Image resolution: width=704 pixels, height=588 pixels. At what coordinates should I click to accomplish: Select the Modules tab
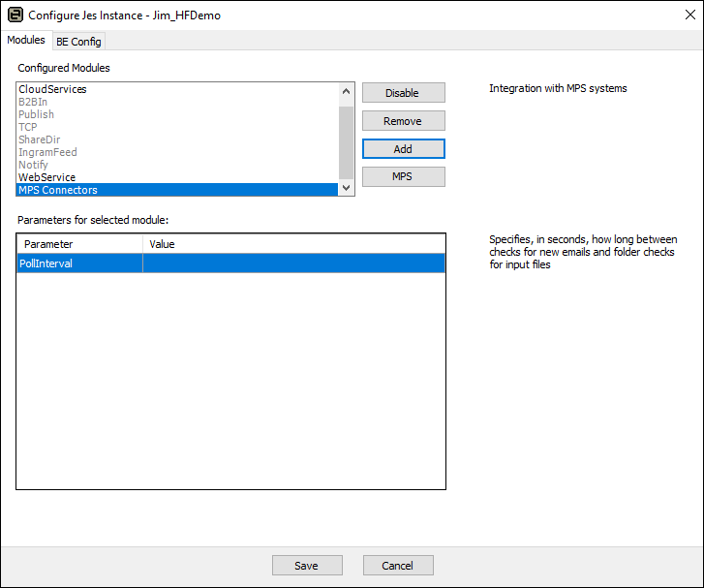coord(26,40)
